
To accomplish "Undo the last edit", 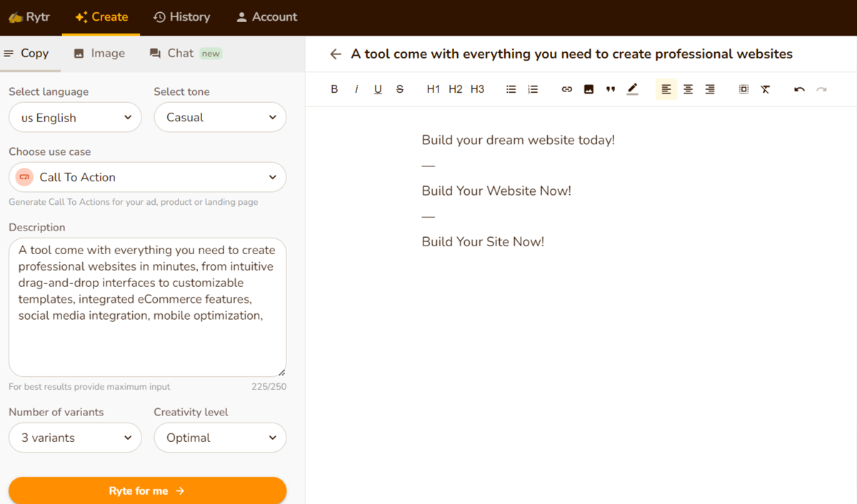I will pos(799,89).
